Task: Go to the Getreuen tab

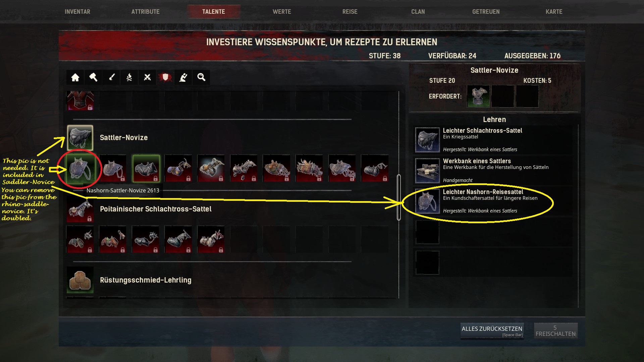Action: [x=486, y=12]
